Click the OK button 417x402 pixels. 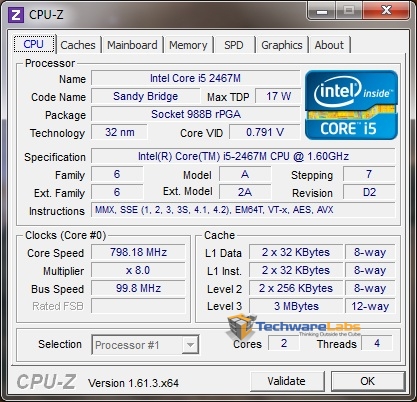[x=367, y=381]
